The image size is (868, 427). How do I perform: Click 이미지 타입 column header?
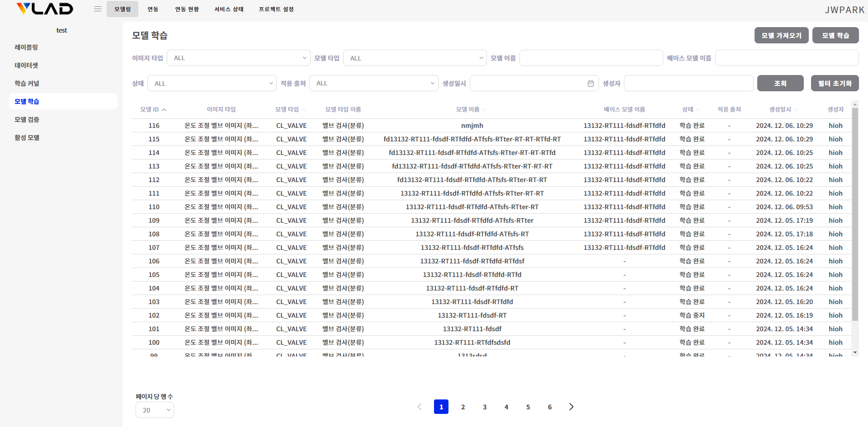click(x=221, y=109)
